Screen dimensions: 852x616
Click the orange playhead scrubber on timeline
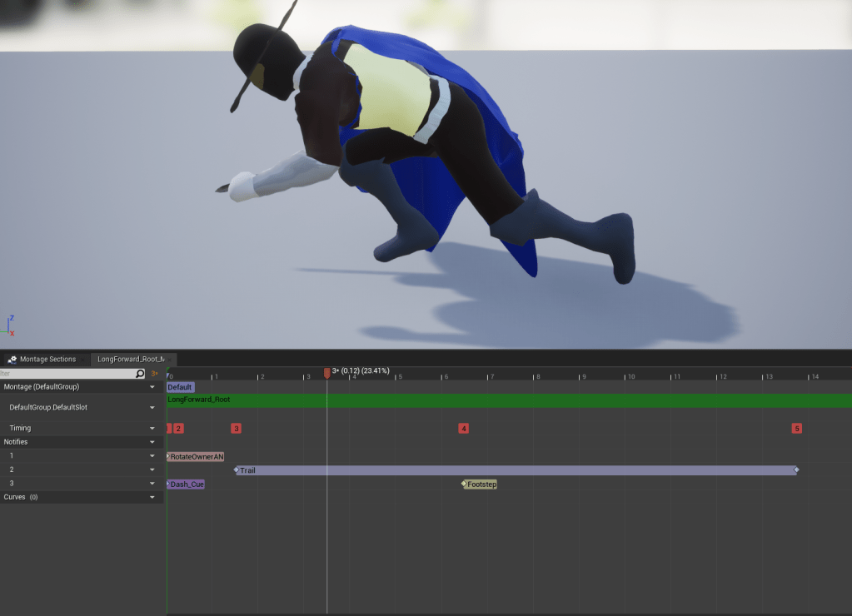(326, 373)
